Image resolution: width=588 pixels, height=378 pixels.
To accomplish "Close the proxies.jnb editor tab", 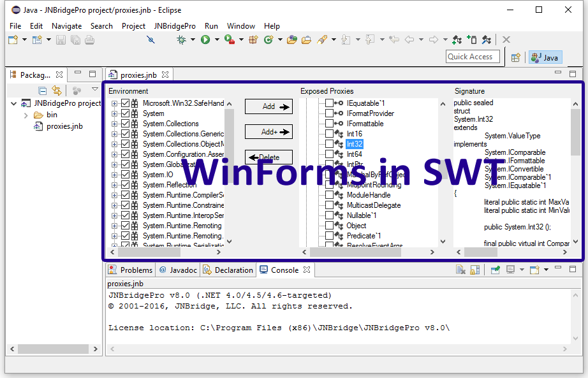I will tap(165, 75).
